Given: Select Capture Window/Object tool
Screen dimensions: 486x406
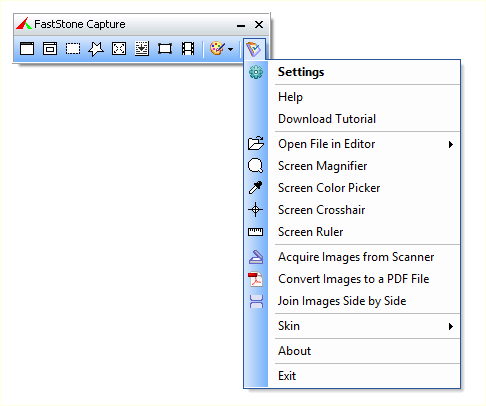Looking at the screenshot, I should (50, 49).
